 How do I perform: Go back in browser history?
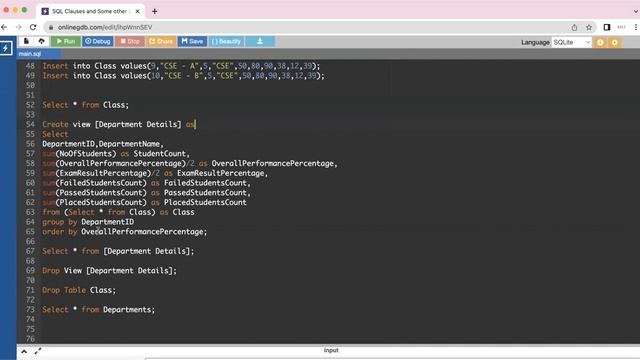(x=4, y=27)
